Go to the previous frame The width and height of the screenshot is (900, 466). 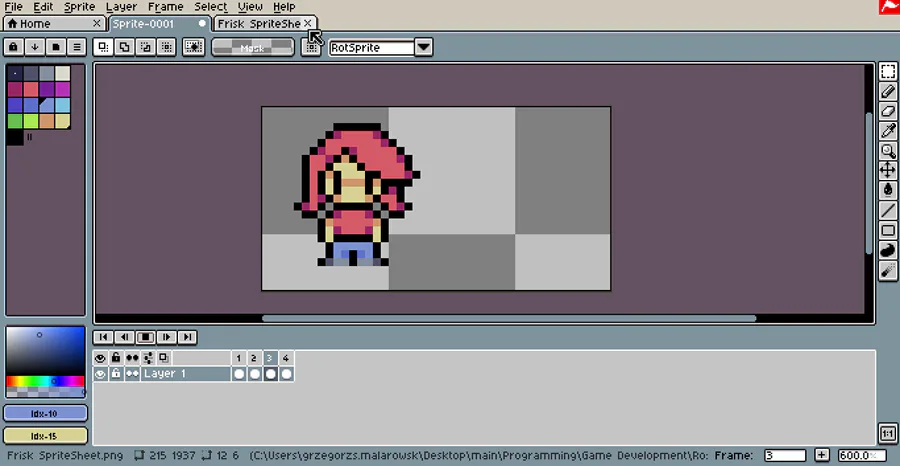[125, 337]
